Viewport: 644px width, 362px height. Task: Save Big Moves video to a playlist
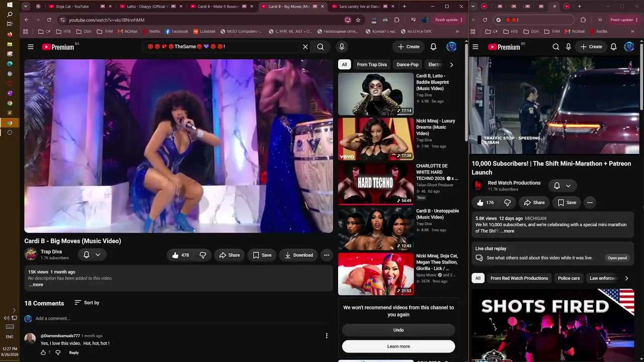[x=262, y=255]
